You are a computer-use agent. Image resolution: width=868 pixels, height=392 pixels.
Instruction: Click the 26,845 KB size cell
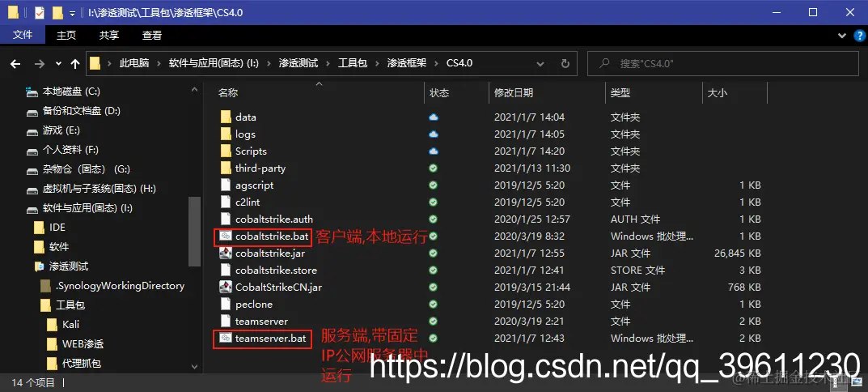click(x=738, y=254)
